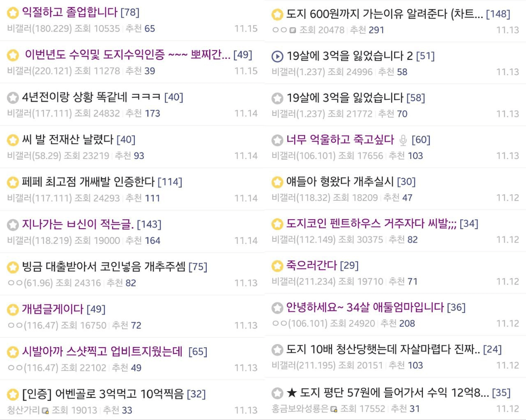This screenshot has width=526, height=420.
Task: Open comments [65] on 시발아까 스샷찍고 post
Action: tap(198, 352)
